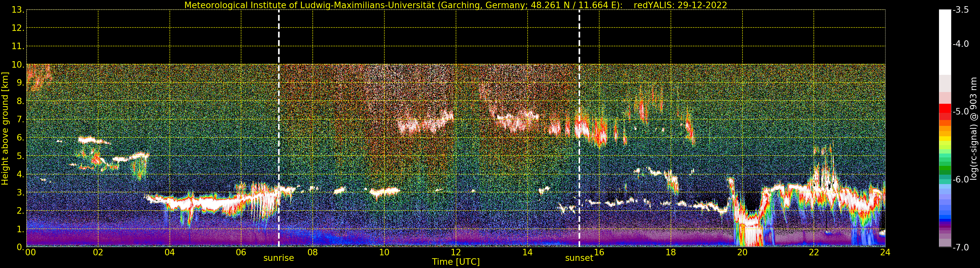The height and width of the screenshot is (268, 980).
Task: Click colorbar tick label -3.5
Action: (961, 10)
